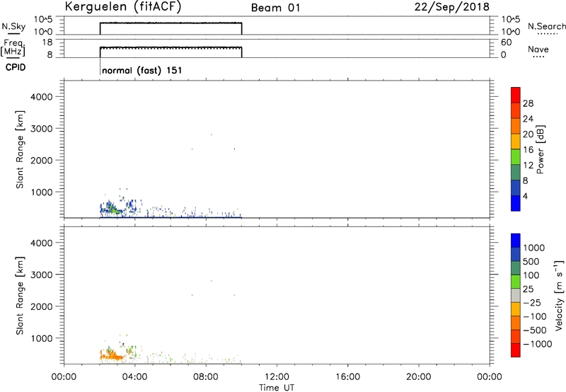Pick the light green 12–16 dB power segment
The width and height of the screenshot is (566, 392).
[x=516, y=156]
